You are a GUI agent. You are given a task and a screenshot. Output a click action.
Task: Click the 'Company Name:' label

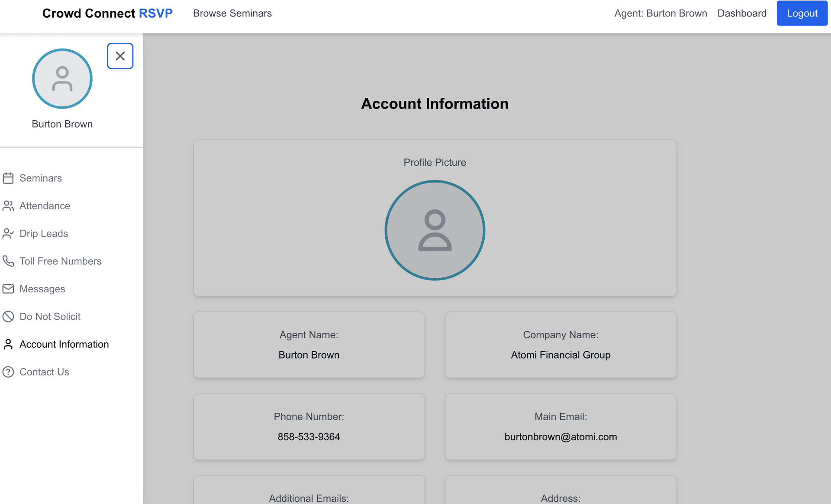560,335
